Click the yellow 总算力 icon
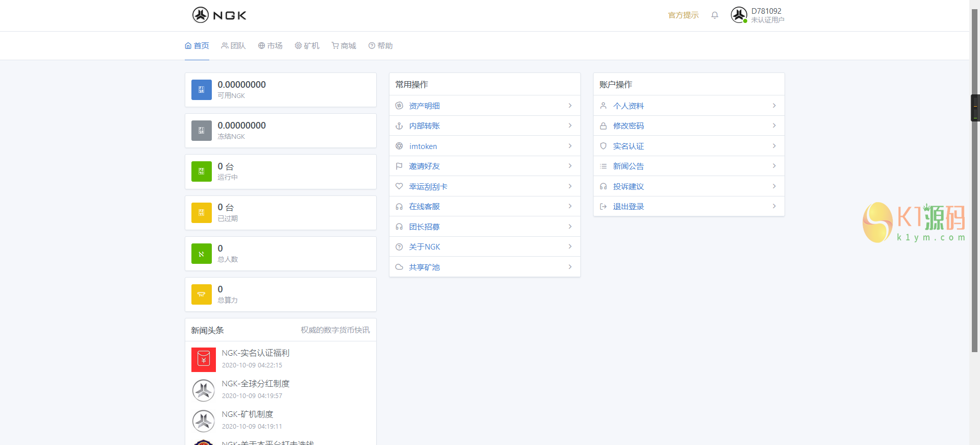Viewport: 980px width, 445px height. 202,294
